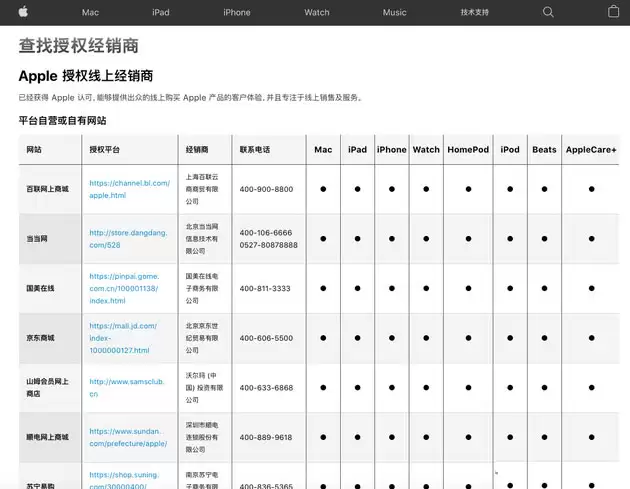This screenshot has height=489, width=630.
Task: Click the 查找授权经销商 page title
Action: [79, 45]
